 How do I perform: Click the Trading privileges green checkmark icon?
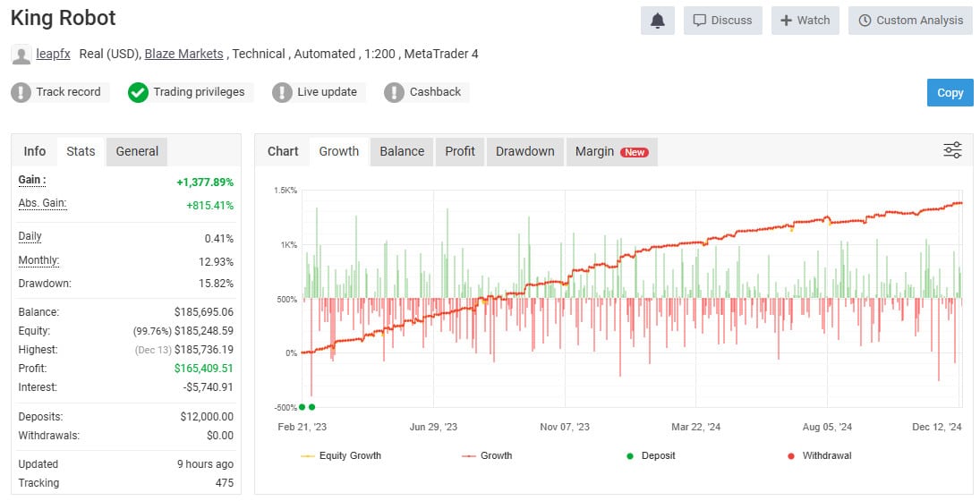pyautogui.click(x=138, y=92)
